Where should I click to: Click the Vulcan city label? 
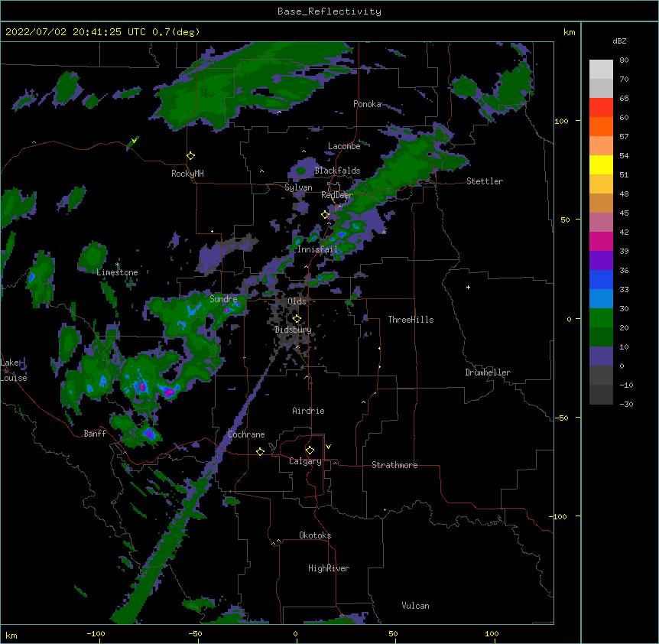tap(415, 606)
